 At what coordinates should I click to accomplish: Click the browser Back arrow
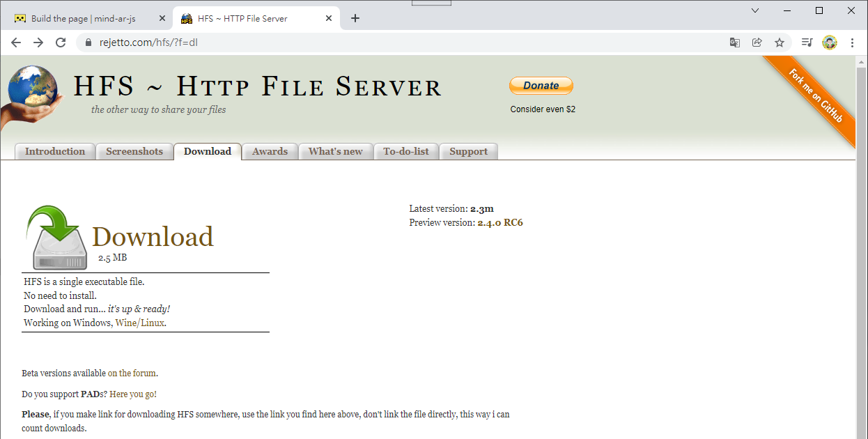click(16, 43)
